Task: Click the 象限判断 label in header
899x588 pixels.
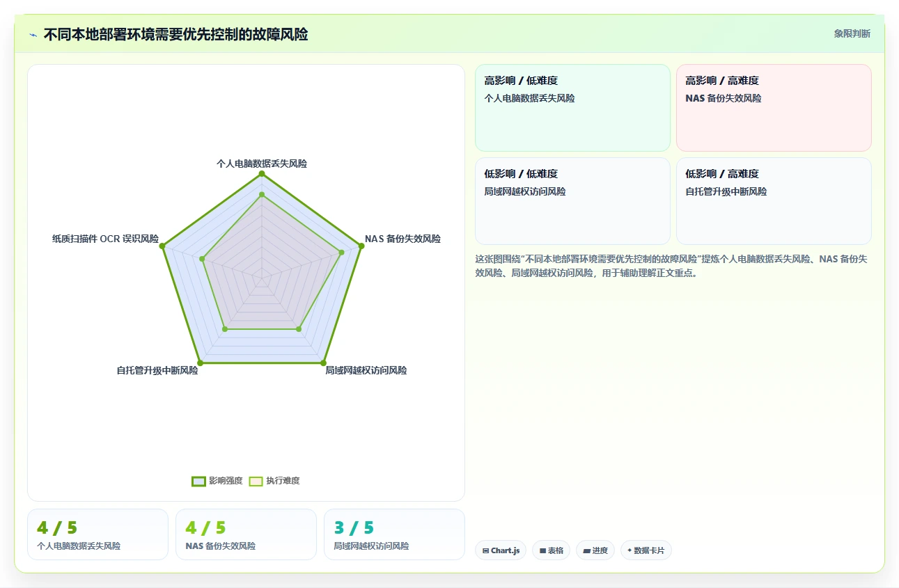Action: pos(852,33)
